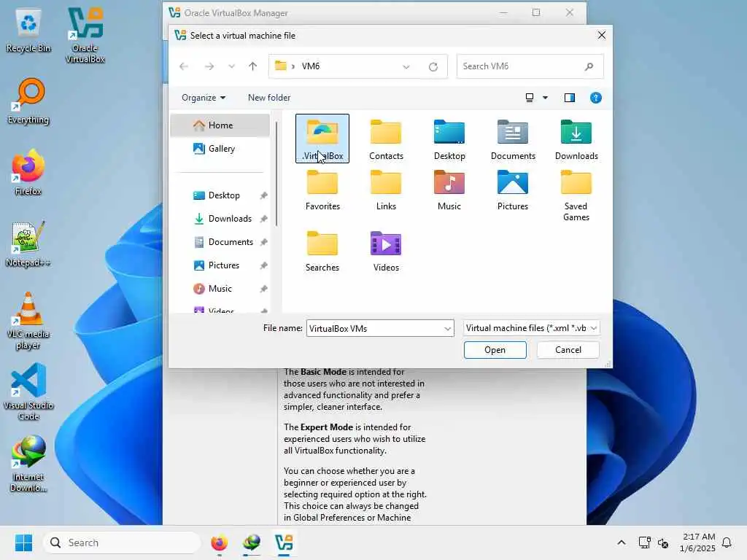The width and height of the screenshot is (747, 560).
Task: Launch Visual Studio Code shortcut
Action: 28,392
